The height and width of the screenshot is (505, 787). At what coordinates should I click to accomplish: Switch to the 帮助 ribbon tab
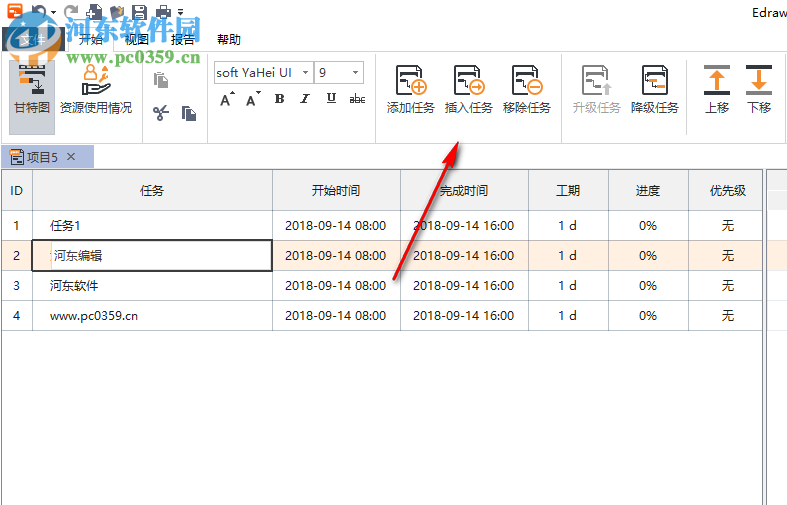click(228, 39)
